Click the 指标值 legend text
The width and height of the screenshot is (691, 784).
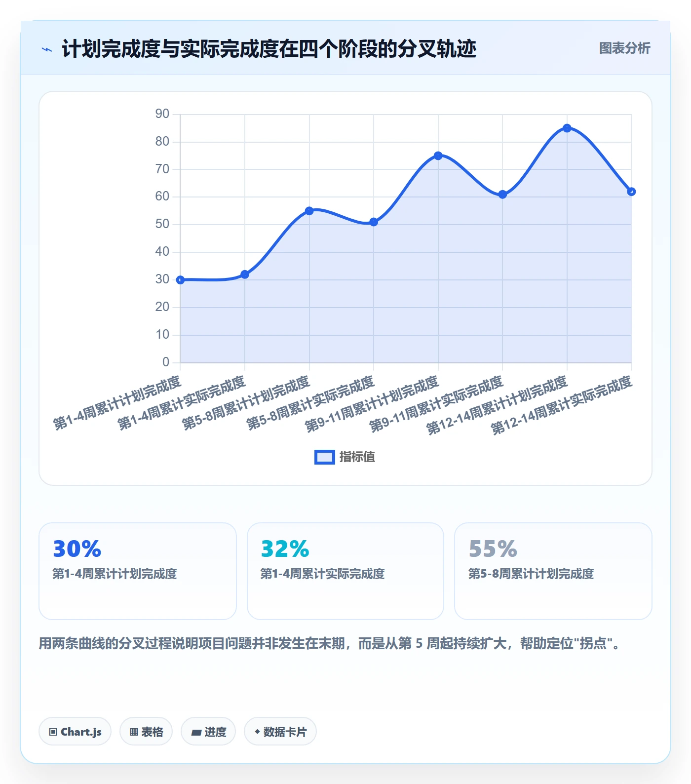(x=357, y=457)
